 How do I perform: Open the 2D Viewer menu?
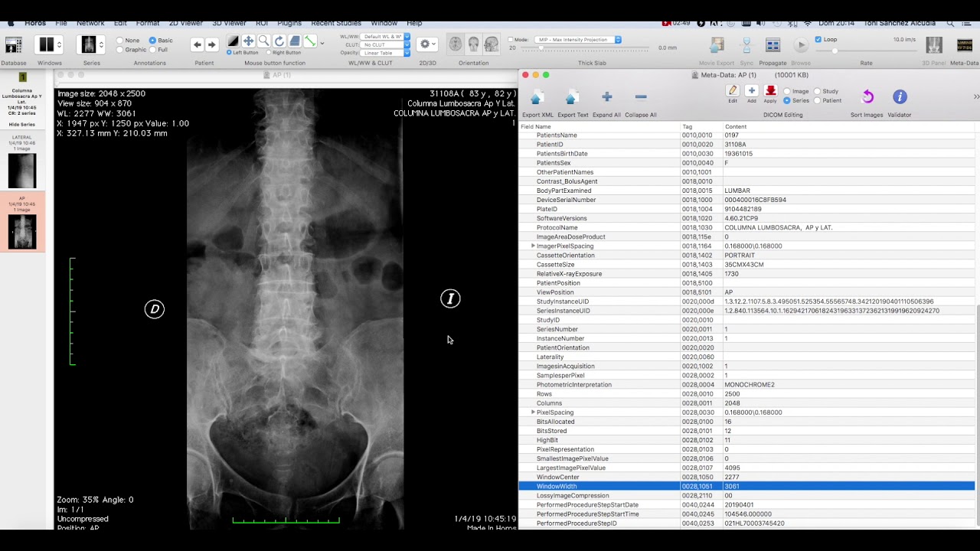point(186,23)
